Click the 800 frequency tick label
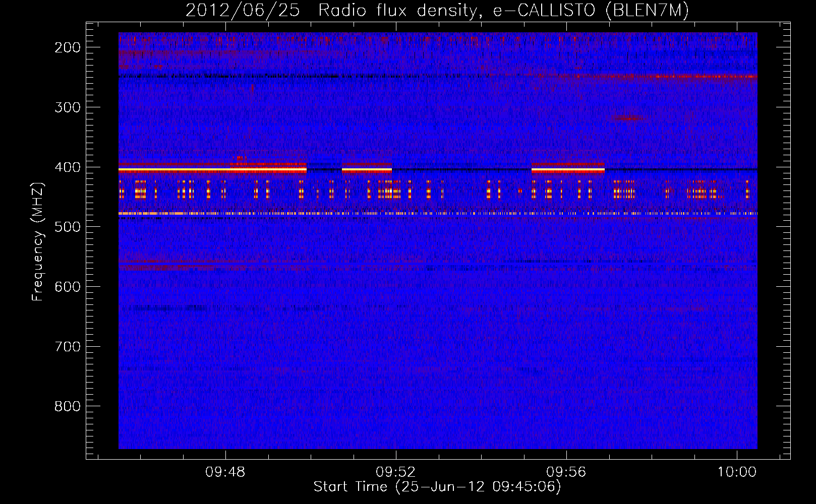Viewport: 816px width, 504px height. 67,406
